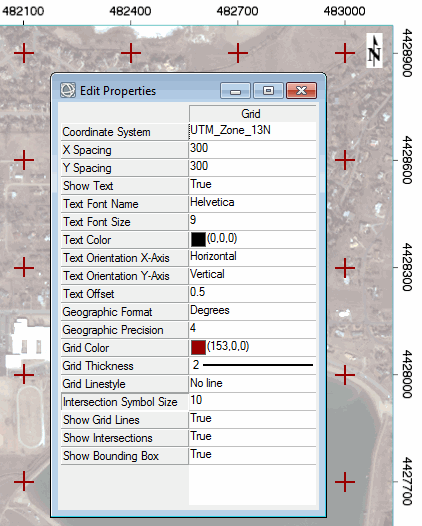The width and height of the screenshot is (422, 526).
Task: Minimize the Edit Properties window
Action: (235, 91)
